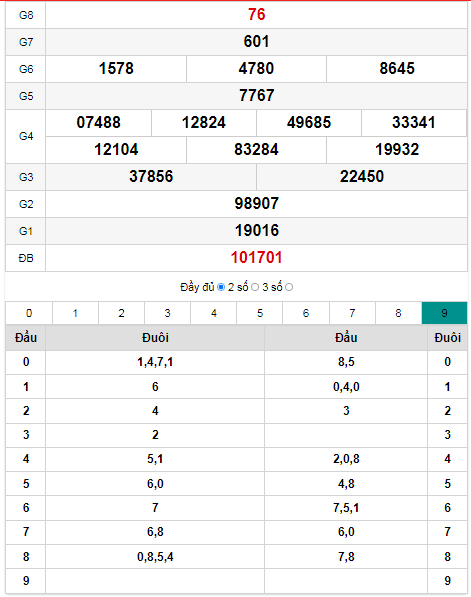This screenshot has height=597, width=471.
Task: Click the special prize number 101701
Action: [x=256, y=258]
